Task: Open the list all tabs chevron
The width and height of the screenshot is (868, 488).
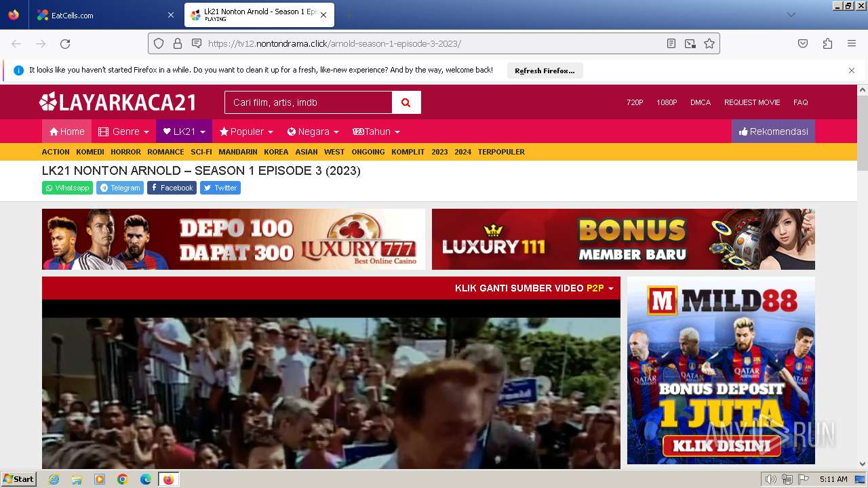Action: tap(791, 15)
